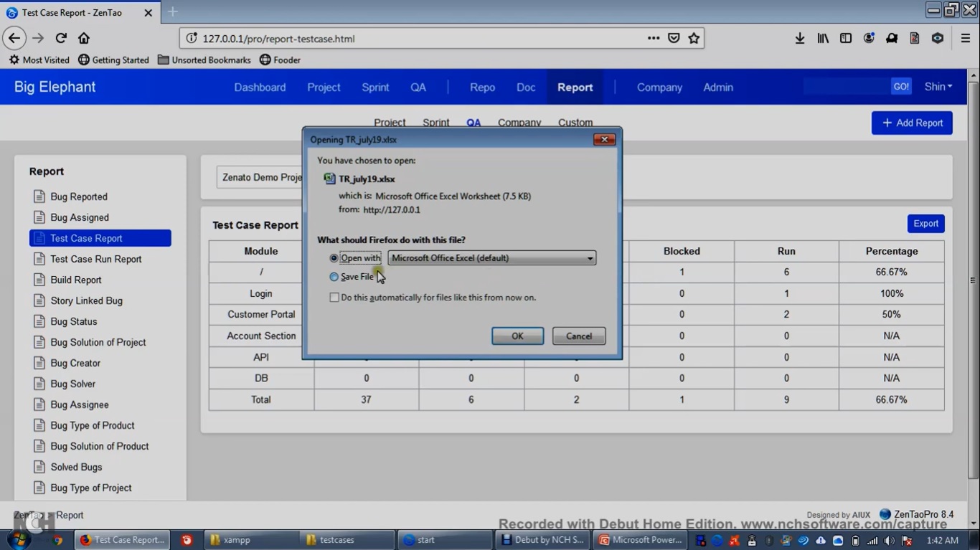Open the Test Case Run Report link

pyautogui.click(x=96, y=259)
